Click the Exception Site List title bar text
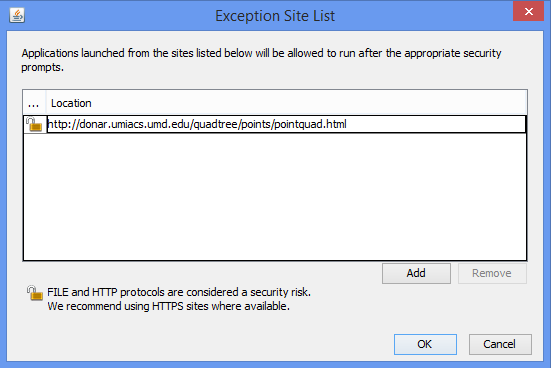 tap(275, 16)
